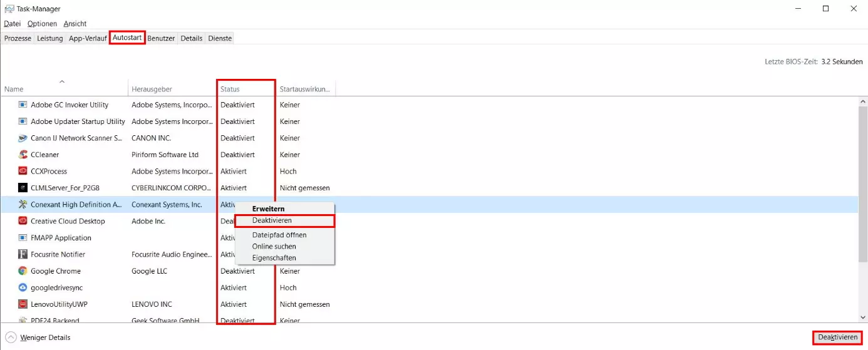The image size is (868, 350).
Task: Choose Deaktivieren in the context menu
Action: pos(285,220)
